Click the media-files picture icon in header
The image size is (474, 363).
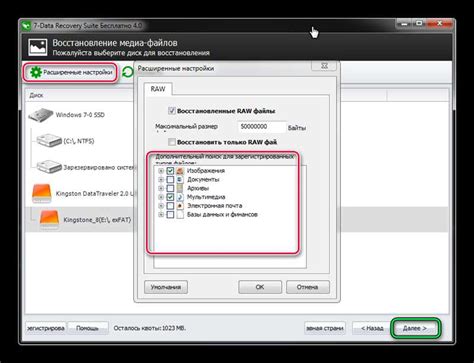pos(38,47)
